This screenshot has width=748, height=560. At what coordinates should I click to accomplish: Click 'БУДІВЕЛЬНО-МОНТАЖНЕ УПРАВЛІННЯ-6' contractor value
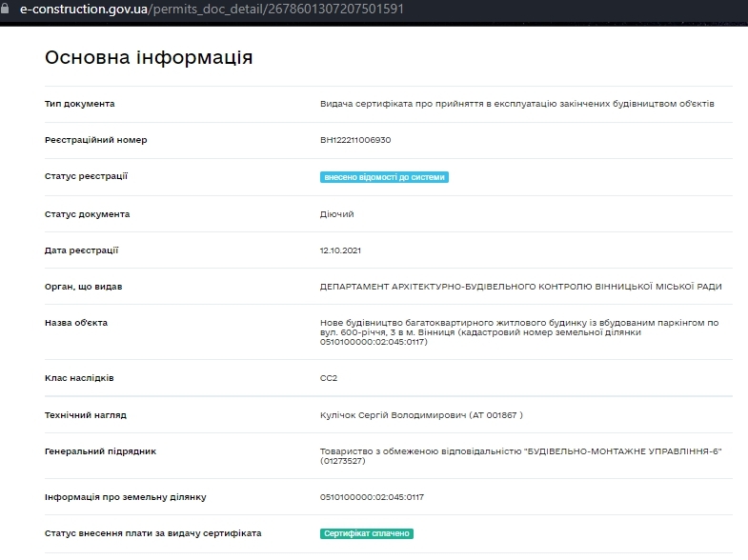click(521, 456)
